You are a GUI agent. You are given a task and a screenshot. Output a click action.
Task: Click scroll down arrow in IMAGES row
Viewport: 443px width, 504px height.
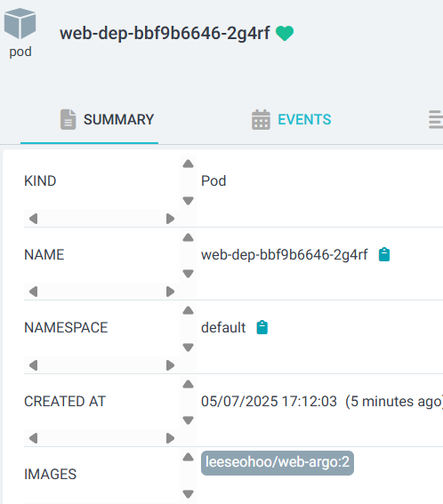pos(188,493)
